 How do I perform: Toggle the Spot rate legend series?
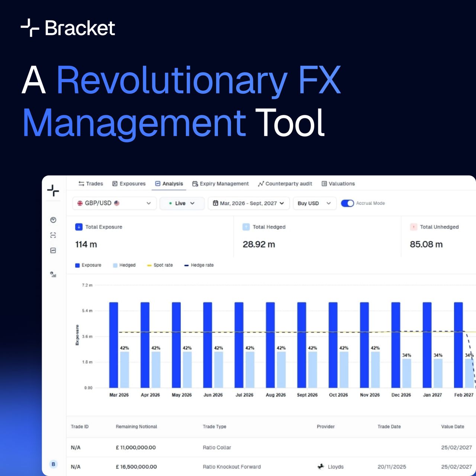point(160,265)
